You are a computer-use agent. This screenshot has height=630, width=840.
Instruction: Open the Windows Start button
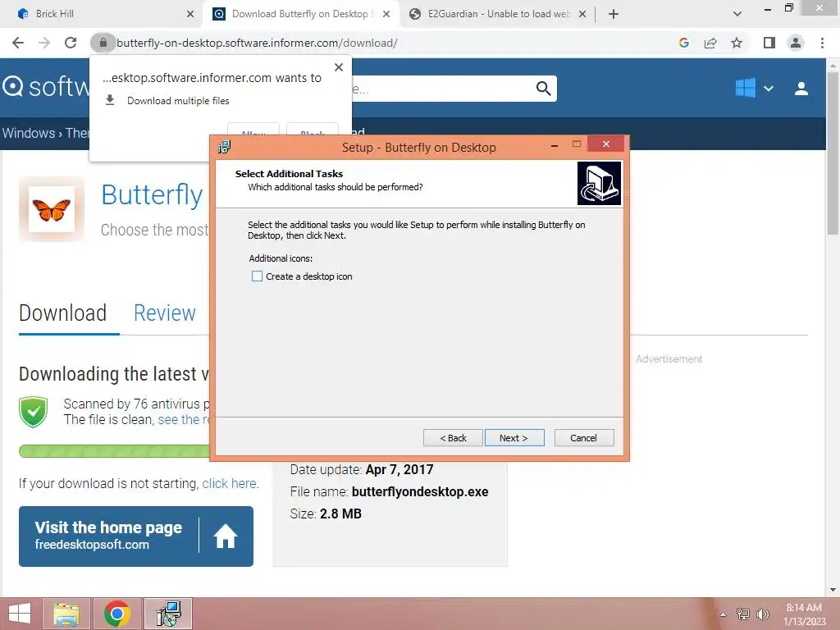[x=20, y=614]
